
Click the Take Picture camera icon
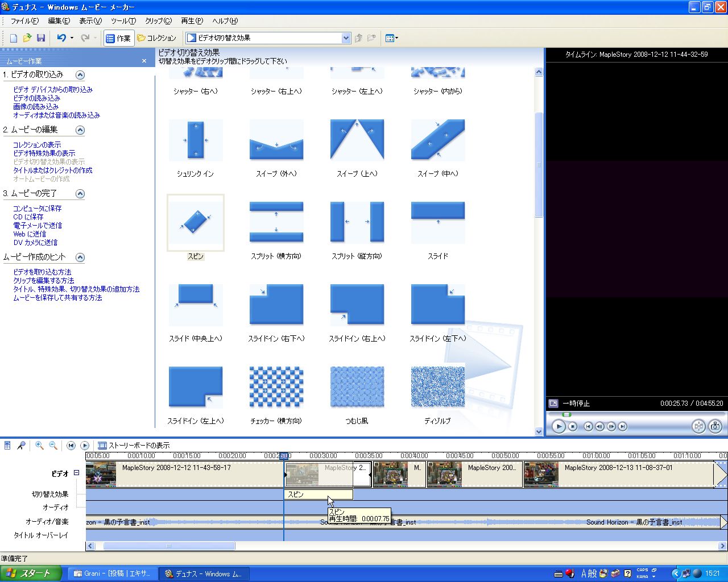[715, 426]
